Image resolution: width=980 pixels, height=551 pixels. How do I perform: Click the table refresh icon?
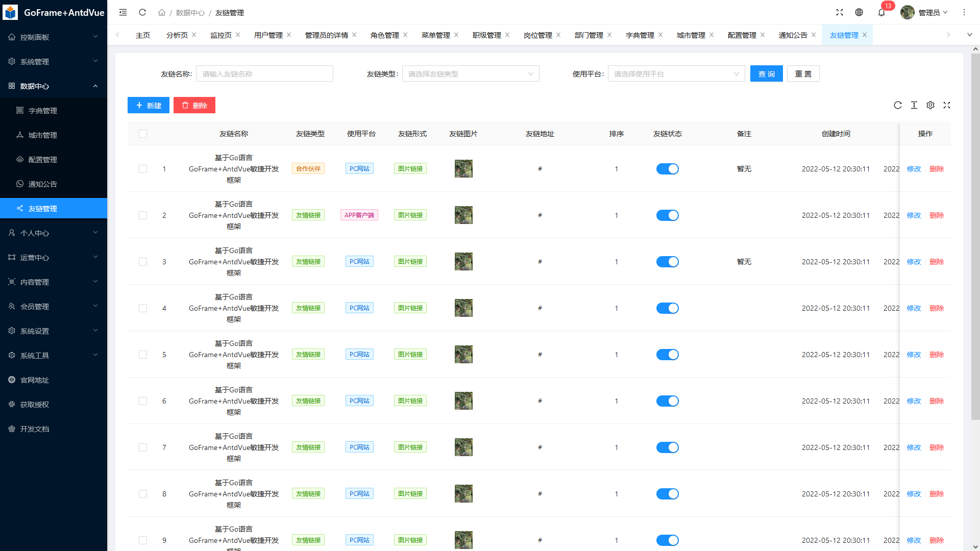pyautogui.click(x=898, y=105)
